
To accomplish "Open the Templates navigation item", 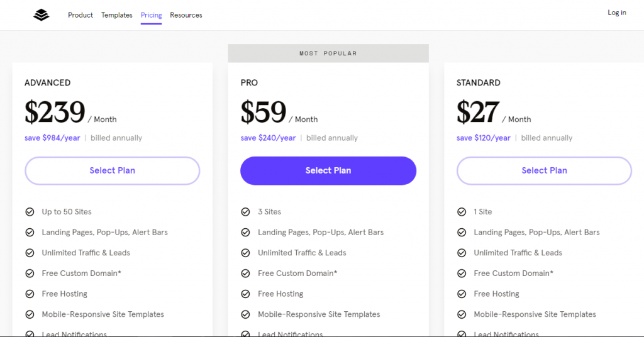I will tap(117, 15).
